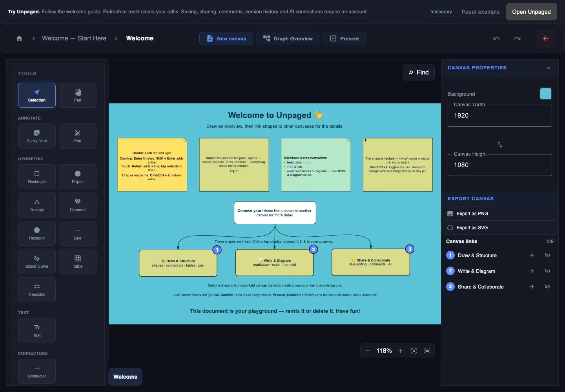Redo the last edit

(x=517, y=38)
